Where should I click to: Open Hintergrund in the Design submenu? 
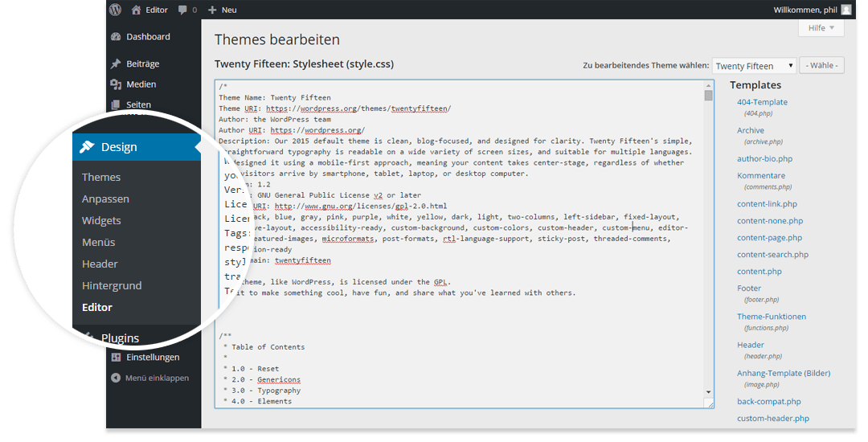tap(112, 285)
